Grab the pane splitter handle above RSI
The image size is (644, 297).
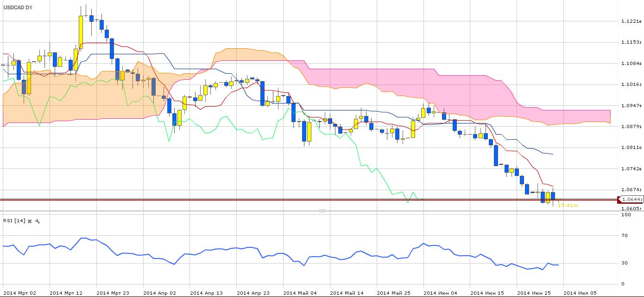(x=322, y=211)
